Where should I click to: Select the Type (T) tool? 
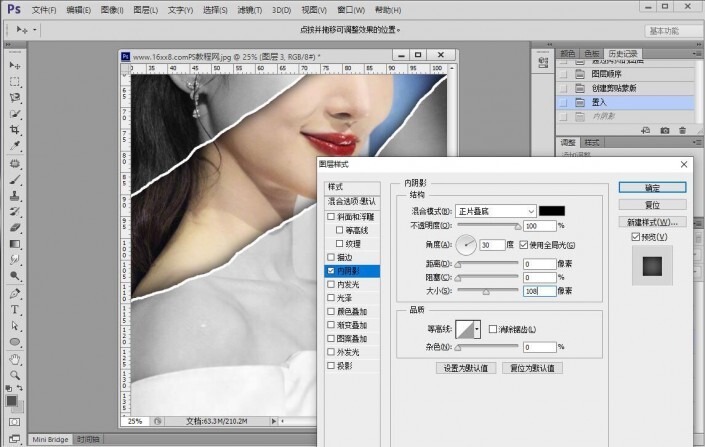(x=15, y=309)
